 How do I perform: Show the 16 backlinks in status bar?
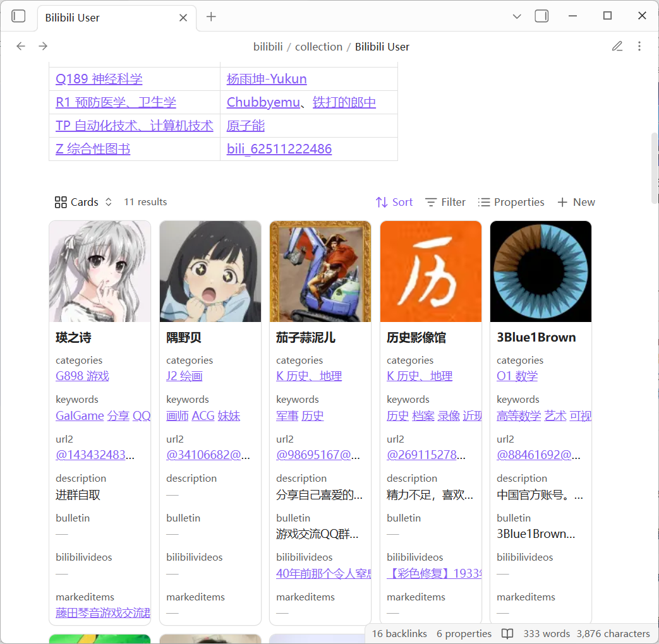399,633
